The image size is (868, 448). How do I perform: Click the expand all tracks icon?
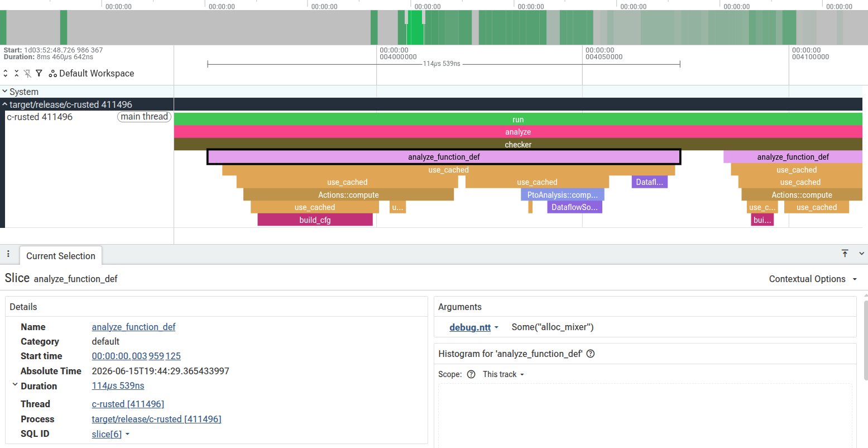point(6,73)
